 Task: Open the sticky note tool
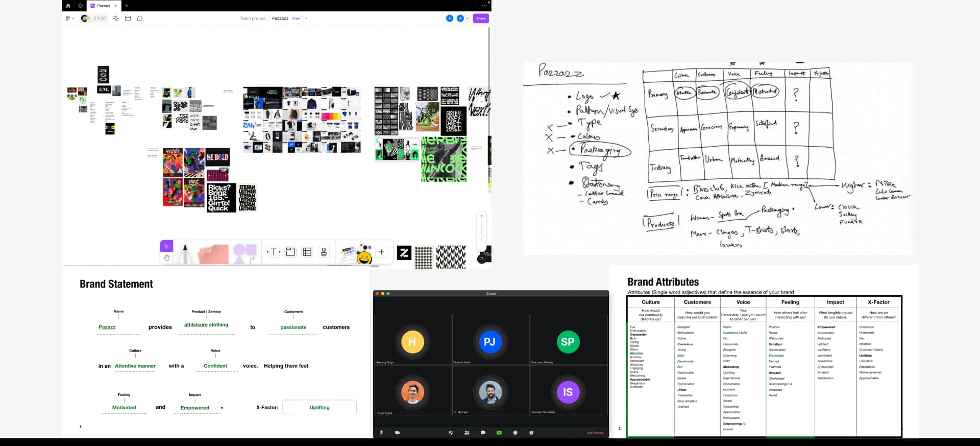pyautogui.click(x=214, y=254)
